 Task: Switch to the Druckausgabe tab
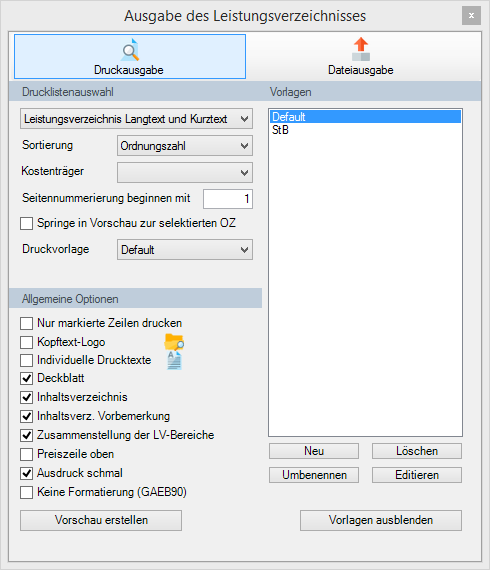tap(130, 56)
